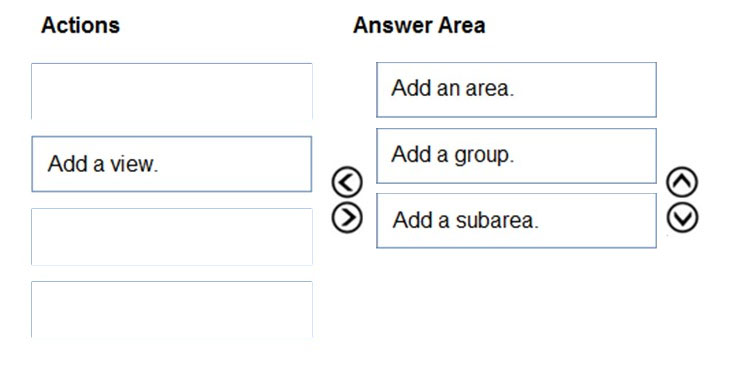Click the first empty Actions slot
The height and width of the screenshot is (372, 735).
(172, 91)
